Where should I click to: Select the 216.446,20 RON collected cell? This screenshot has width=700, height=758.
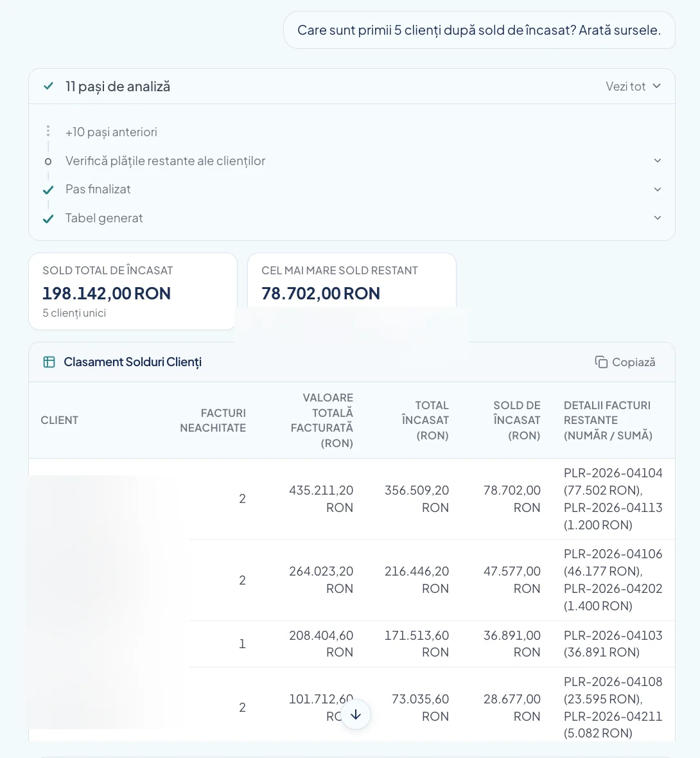[x=417, y=579]
